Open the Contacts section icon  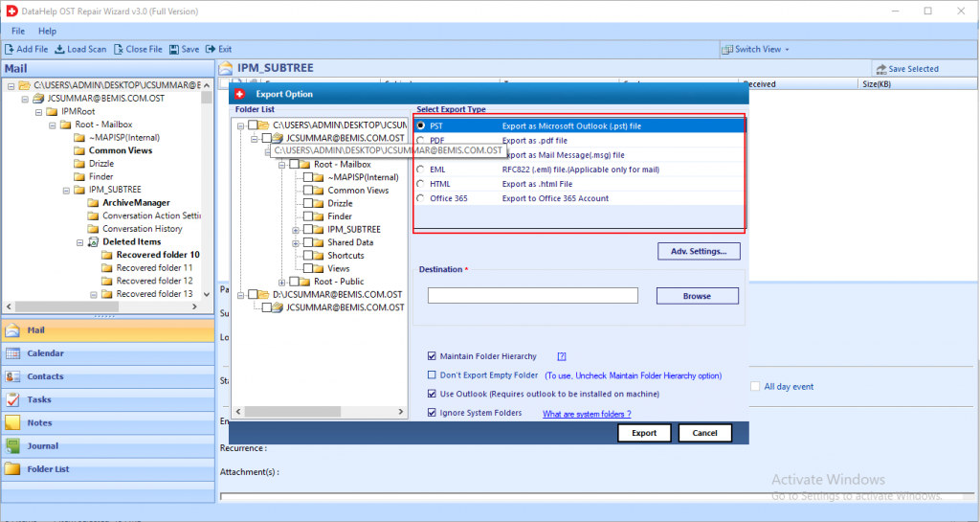12,376
